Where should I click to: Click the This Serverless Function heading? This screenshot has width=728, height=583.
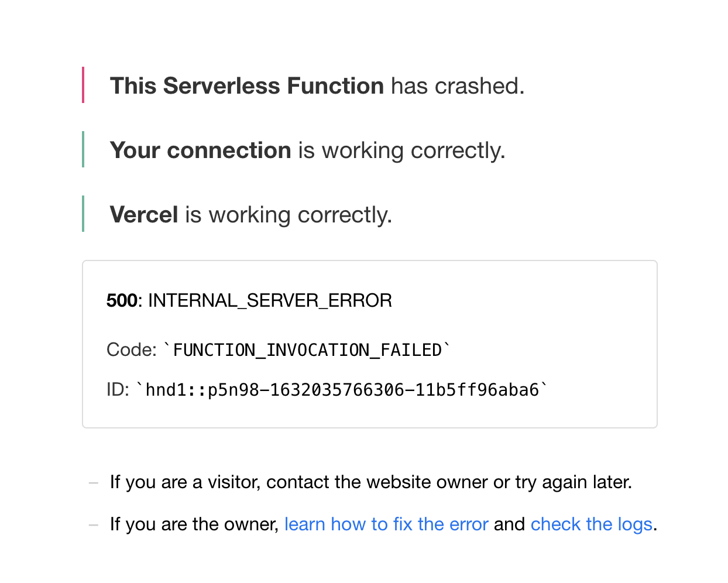coord(246,85)
